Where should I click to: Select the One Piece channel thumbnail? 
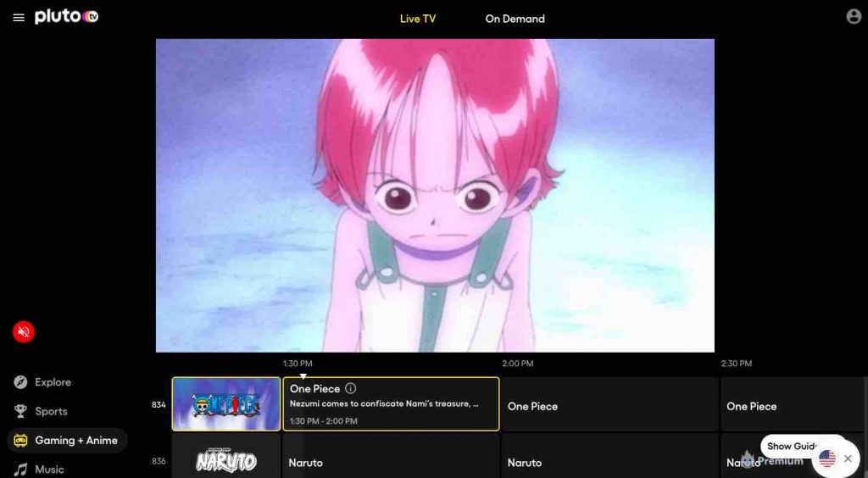[x=225, y=404]
